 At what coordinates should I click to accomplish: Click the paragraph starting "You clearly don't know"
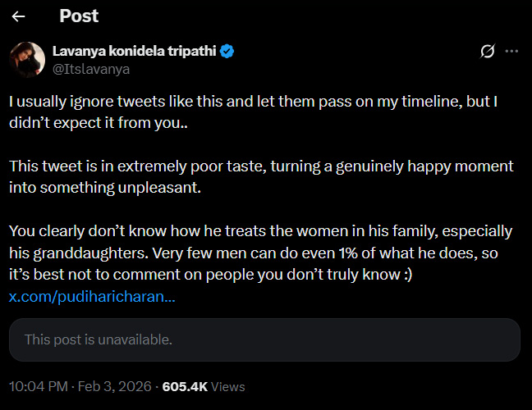click(261, 253)
